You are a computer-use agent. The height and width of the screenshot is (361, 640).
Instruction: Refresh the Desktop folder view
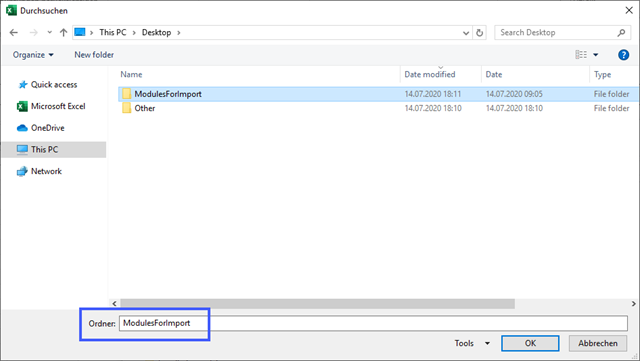(480, 33)
